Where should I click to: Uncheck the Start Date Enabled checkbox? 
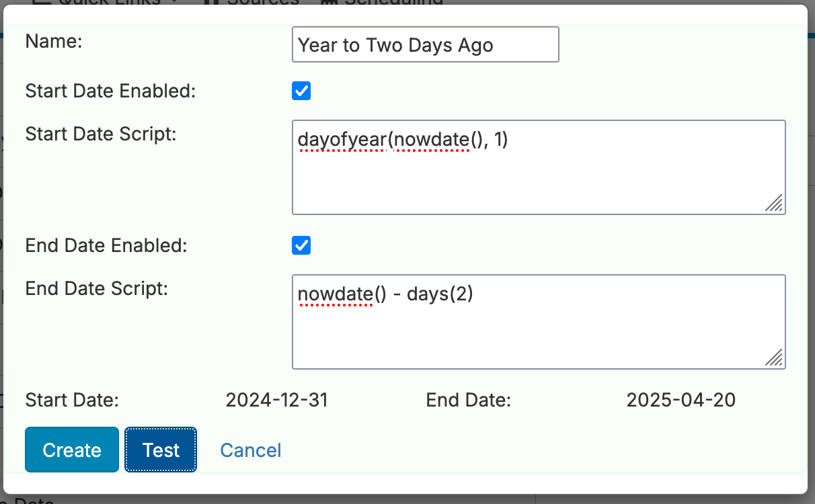[x=301, y=91]
